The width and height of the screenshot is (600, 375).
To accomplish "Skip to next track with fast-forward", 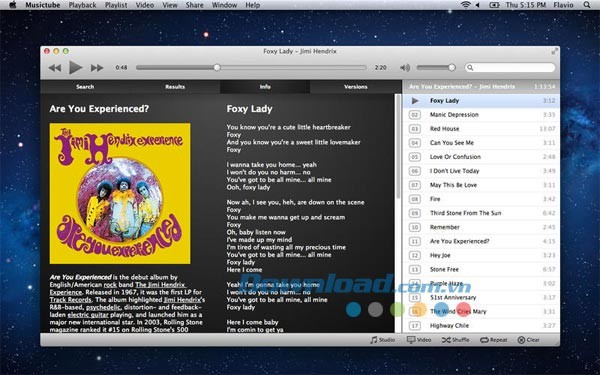I will [x=97, y=68].
